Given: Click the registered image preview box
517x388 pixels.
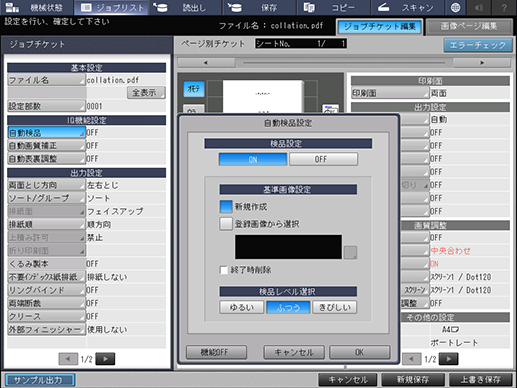Looking at the screenshot, I should (288, 247).
